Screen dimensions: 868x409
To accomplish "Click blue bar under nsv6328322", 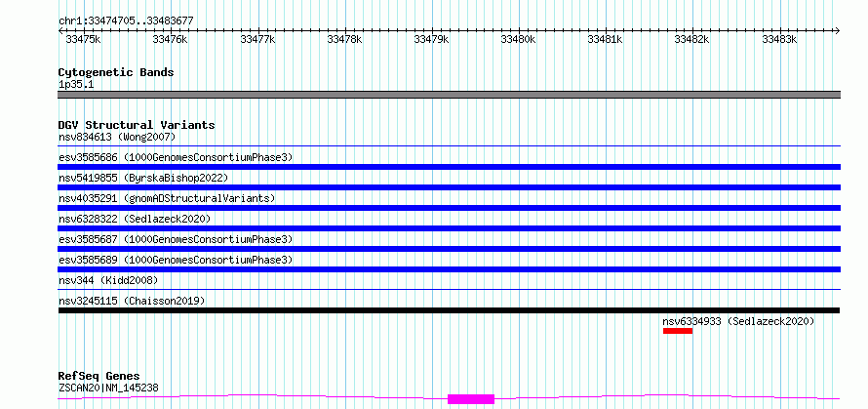I will point(449,228).
